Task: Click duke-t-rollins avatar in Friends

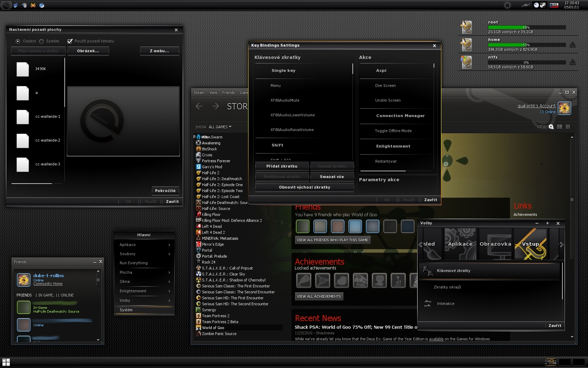Action: pos(24,280)
